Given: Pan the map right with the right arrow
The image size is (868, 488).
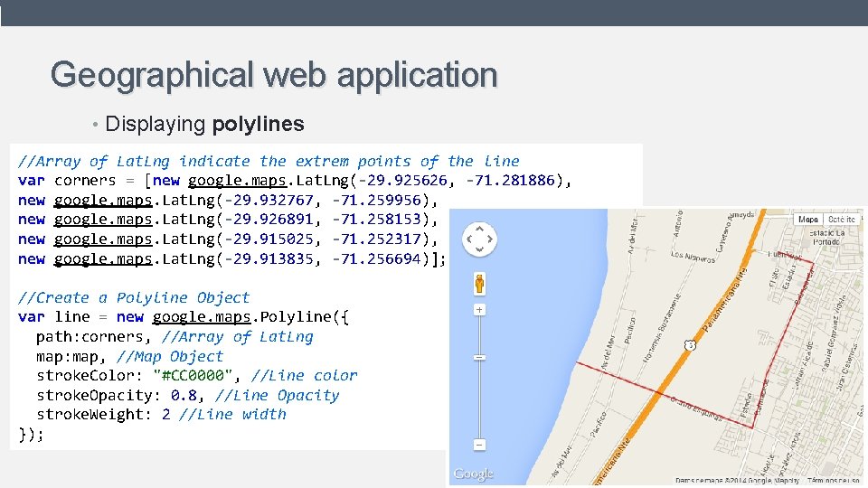Looking at the screenshot, I should [x=490, y=239].
